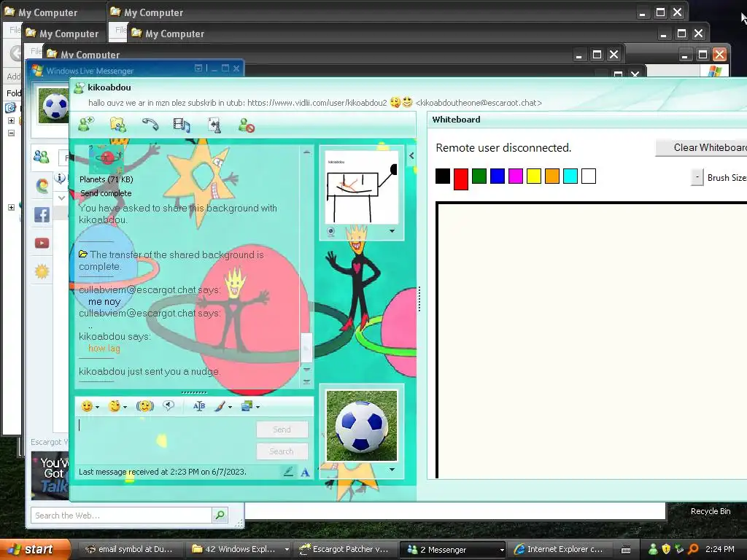Open pack selection dropdown arrow
Screen dimensions: 747x560
[x=258, y=407]
